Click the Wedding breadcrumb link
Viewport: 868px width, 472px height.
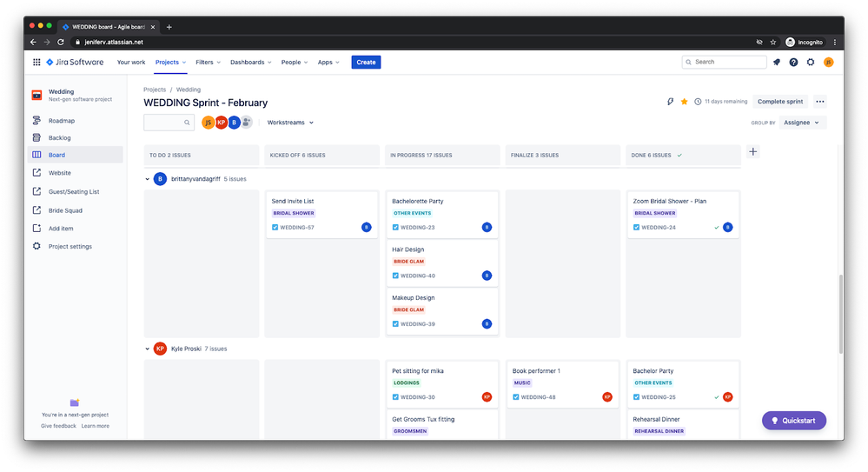189,90
